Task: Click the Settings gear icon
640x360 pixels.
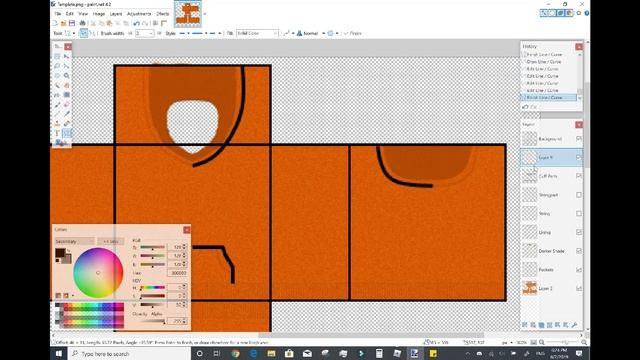Action: point(578,13)
